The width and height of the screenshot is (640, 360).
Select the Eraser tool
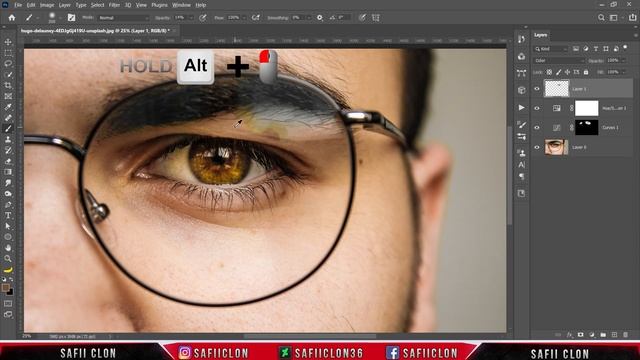pos(8,161)
